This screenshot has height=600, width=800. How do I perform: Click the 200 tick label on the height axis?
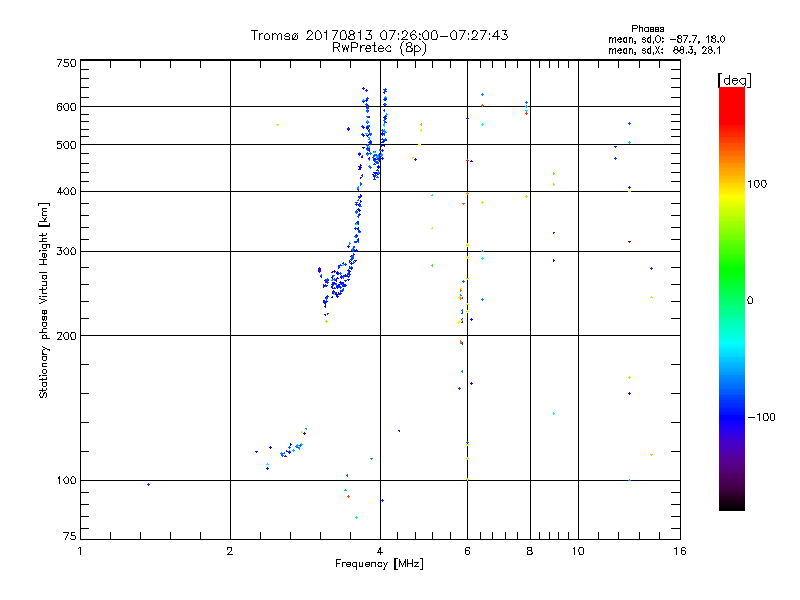(x=66, y=336)
